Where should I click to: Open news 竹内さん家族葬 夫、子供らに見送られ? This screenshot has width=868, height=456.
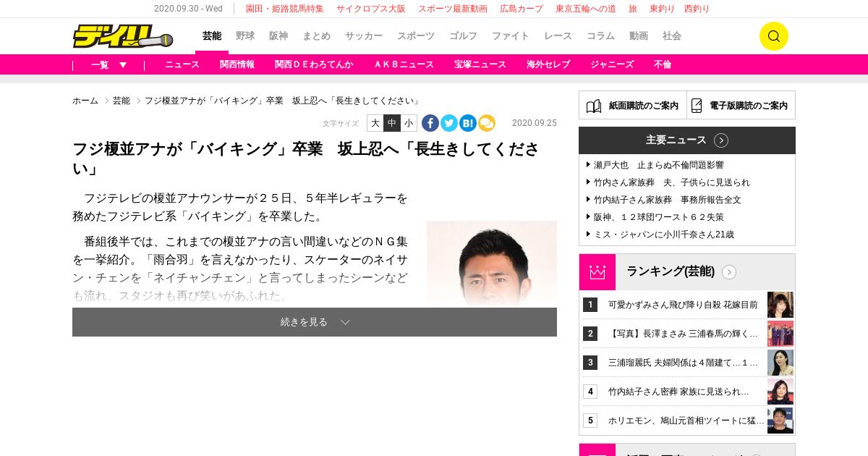click(672, 182)
